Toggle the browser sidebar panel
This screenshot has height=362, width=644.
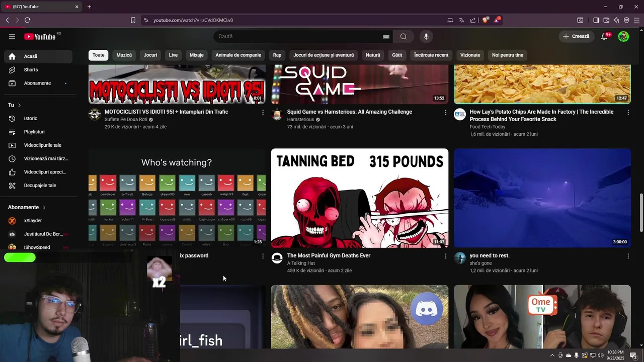point(596,20)
